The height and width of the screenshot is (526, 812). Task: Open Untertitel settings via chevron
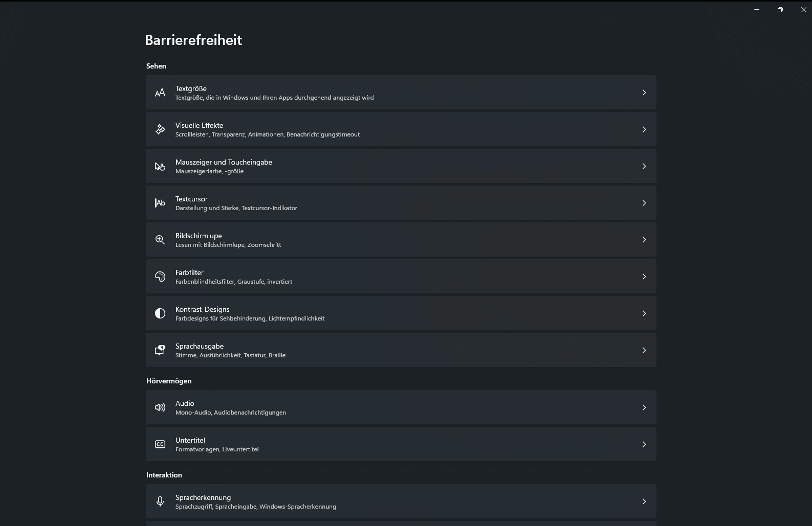[644, 444]
